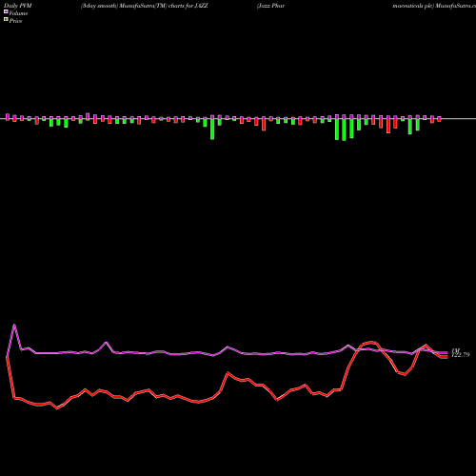Click the Volume legend color swatch

click(x=6, y=11)
